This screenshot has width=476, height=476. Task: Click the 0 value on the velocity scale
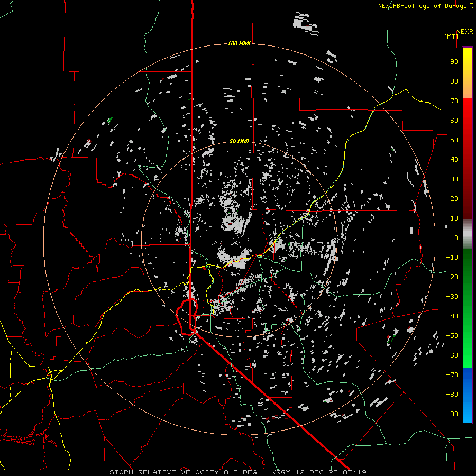click(x=456, y=238)
